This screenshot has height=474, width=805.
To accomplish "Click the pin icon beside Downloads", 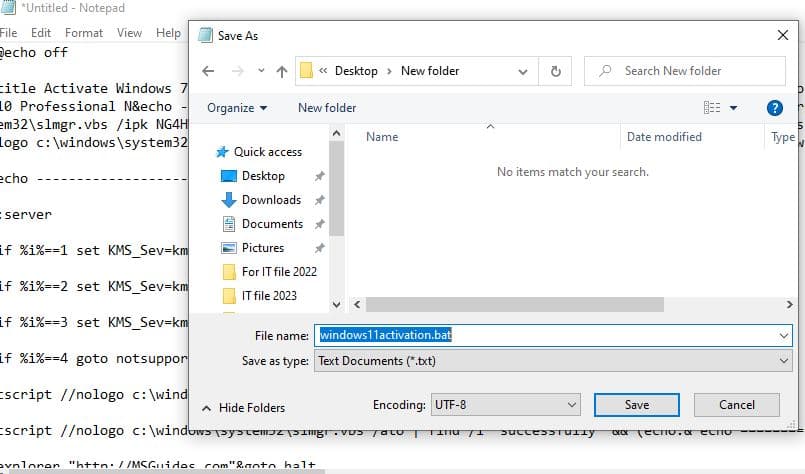I will point(319,200).
